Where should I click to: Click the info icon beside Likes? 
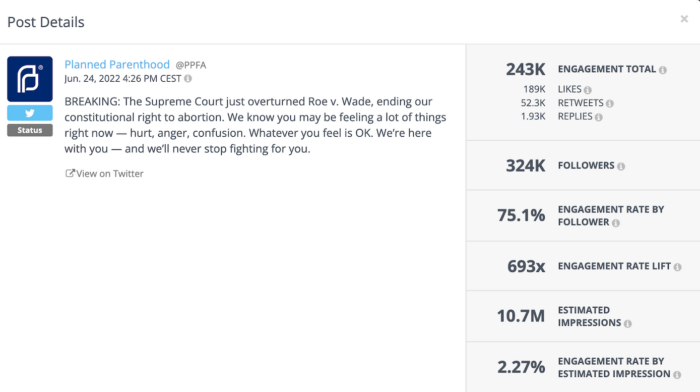[x=588, y=90]
